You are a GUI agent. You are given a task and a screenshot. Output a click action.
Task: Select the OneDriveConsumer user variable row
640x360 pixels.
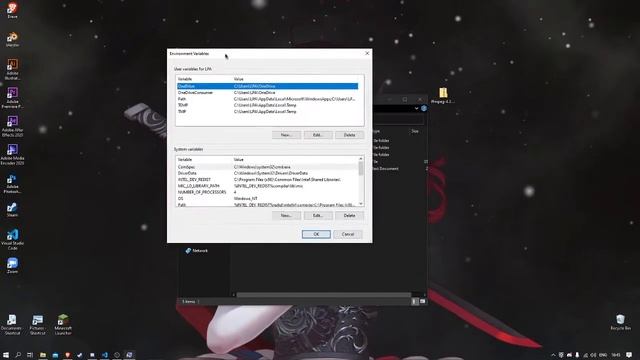267,93
